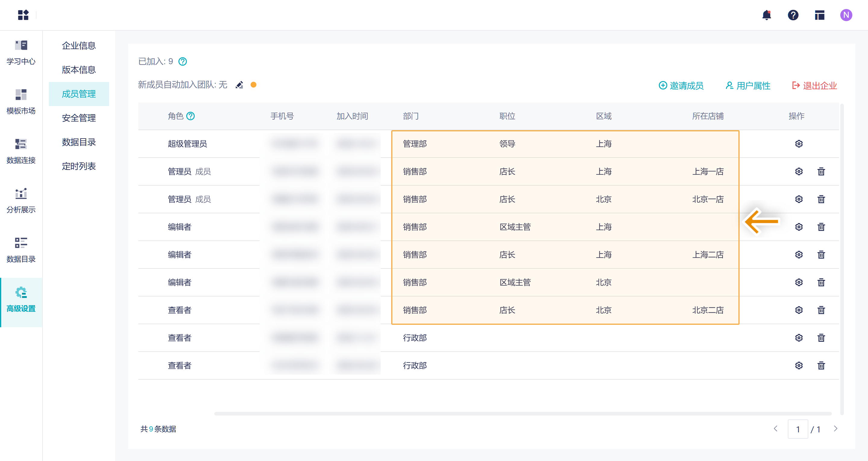Open the user avatar N menu
The width and height of the screenshot is (868, 461).
tap(846, 15)
